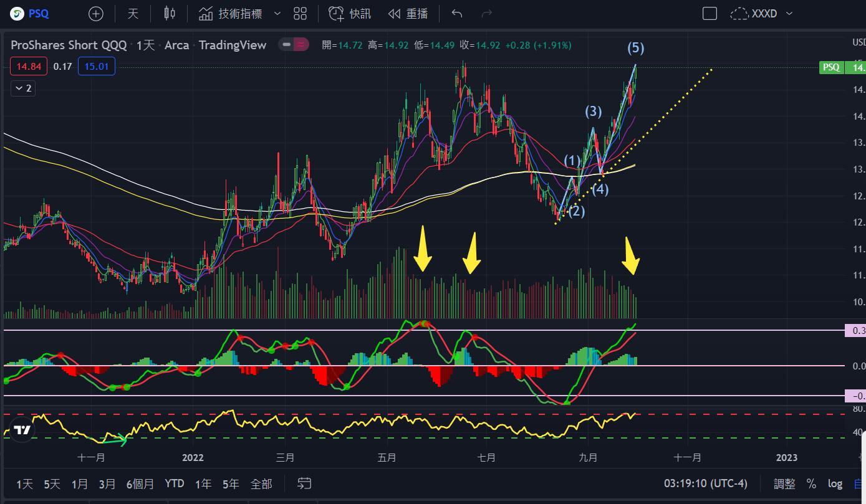The width and height of the screenshot is (866, 504).
Task: Toggle percent scale mode
Action: tap(811, 483)
